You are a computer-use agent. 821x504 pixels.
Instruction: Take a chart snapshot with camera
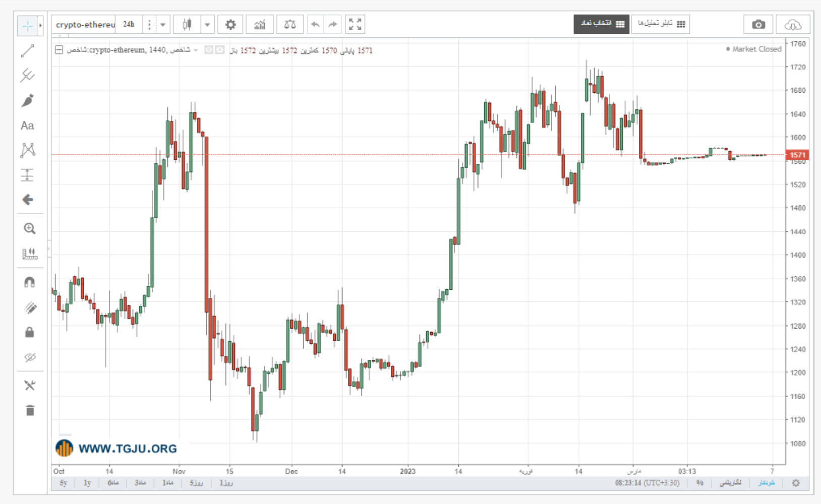[758, 24]
